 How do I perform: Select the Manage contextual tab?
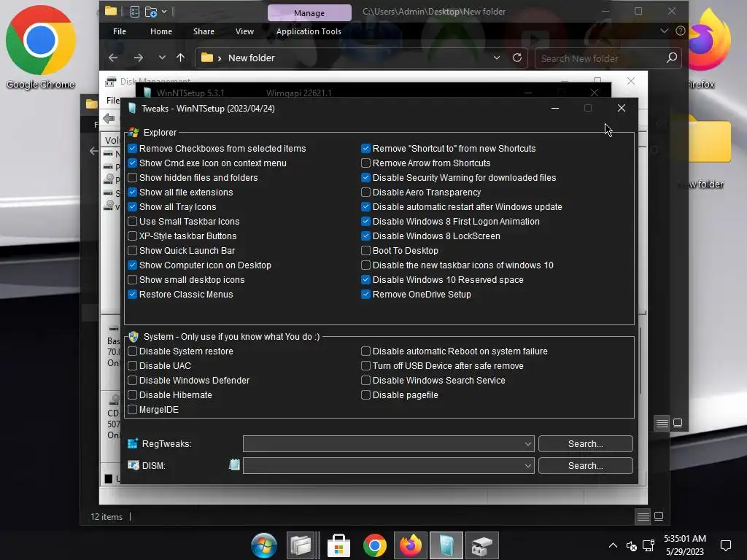(x=309, y=13)
